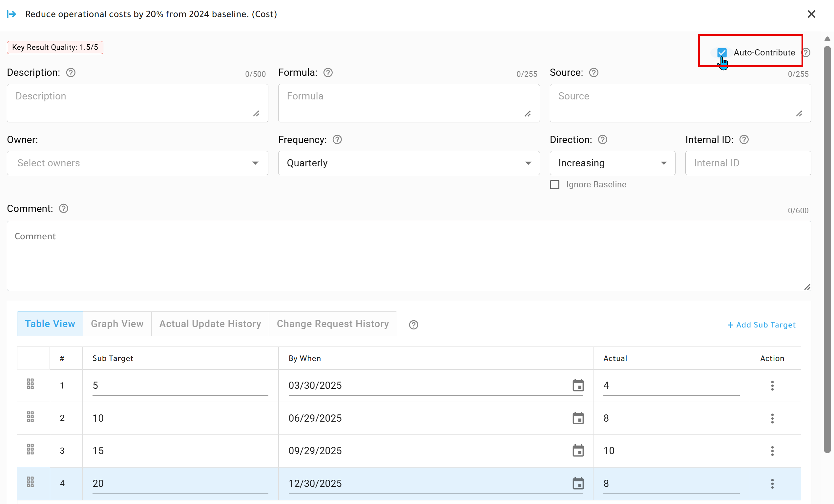The height and width of the screenshot is (504, 834).
Task: Open action menu for sub target 1
Action: tap(772, 386)
